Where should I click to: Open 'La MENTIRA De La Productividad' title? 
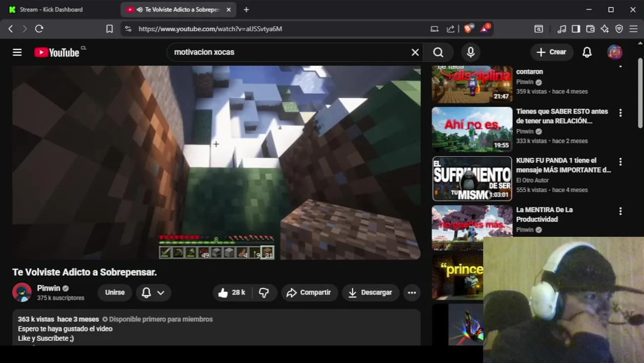click(544, 214)
